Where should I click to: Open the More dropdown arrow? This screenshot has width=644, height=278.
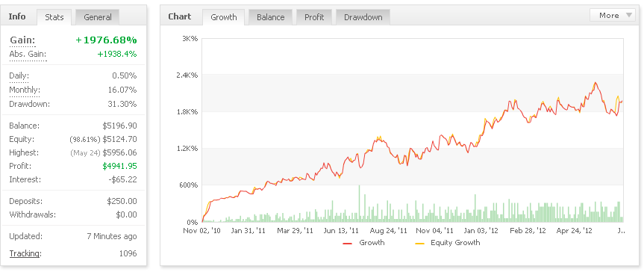(x=629, y=16)
